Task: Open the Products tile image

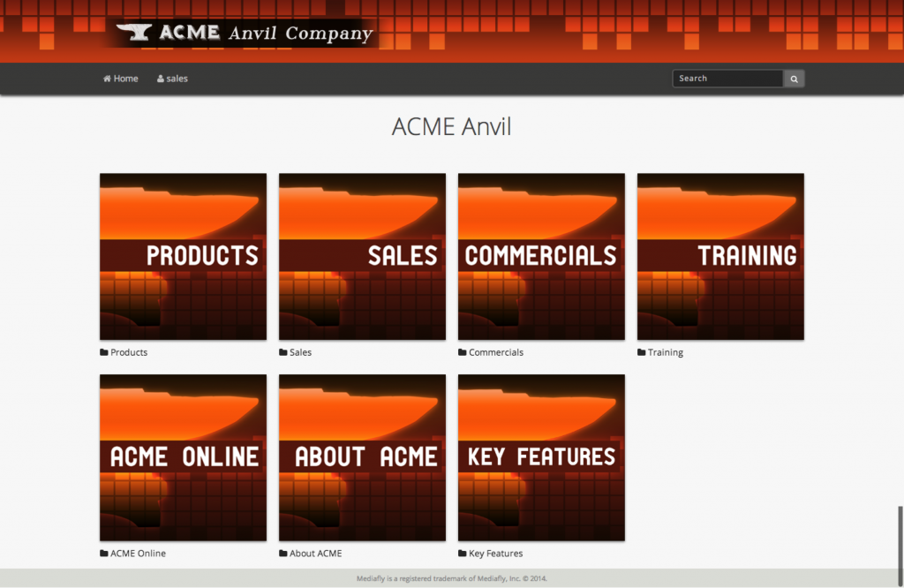Action: 183,256
